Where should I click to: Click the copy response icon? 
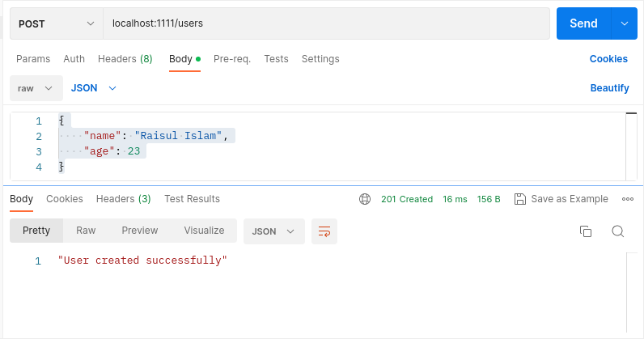(x=586, y=231)
